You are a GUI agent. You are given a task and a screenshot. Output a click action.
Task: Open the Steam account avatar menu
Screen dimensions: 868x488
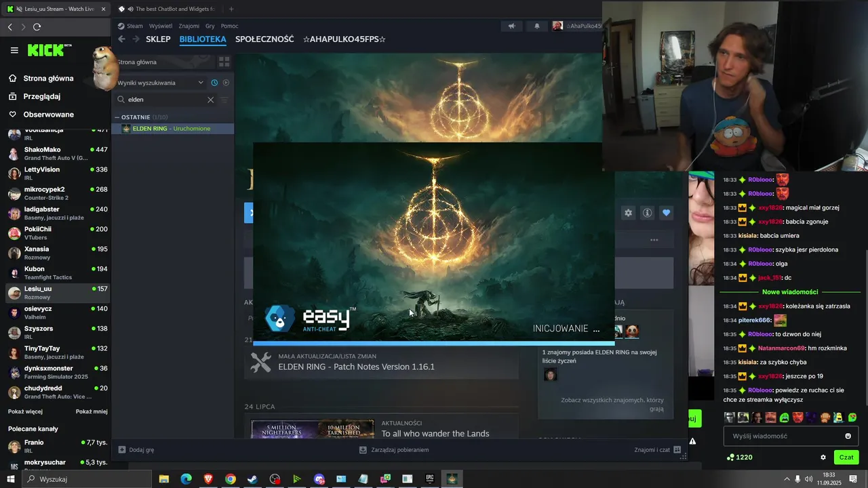click(x=557, y=26)
